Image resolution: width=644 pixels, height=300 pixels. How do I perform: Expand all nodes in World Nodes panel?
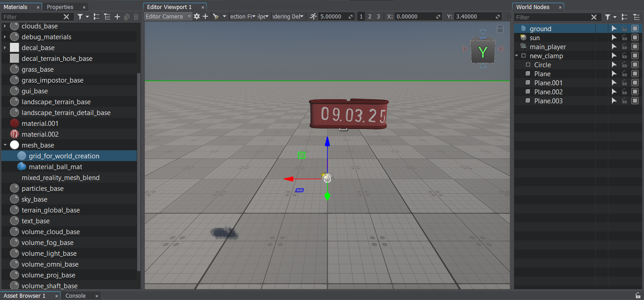(x=625, y=17)
